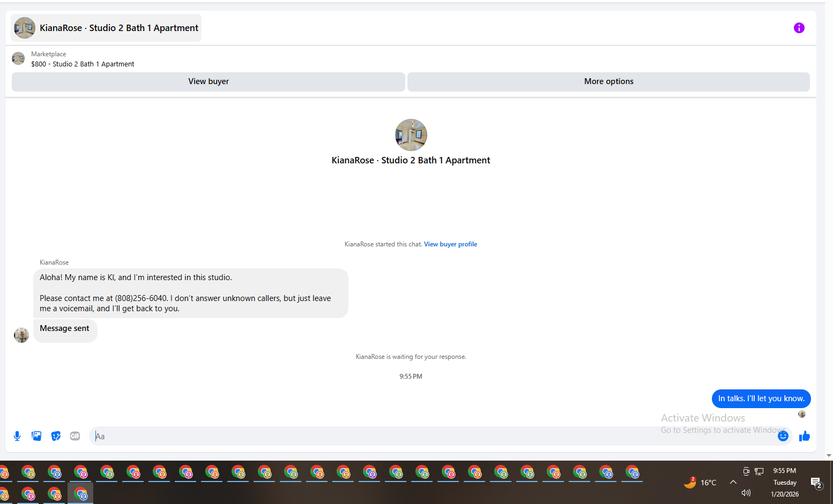The height and width of the screenshot is (504, 833).
Task: Follow the 'View buyer profile' link
Action: pos(450,244)
